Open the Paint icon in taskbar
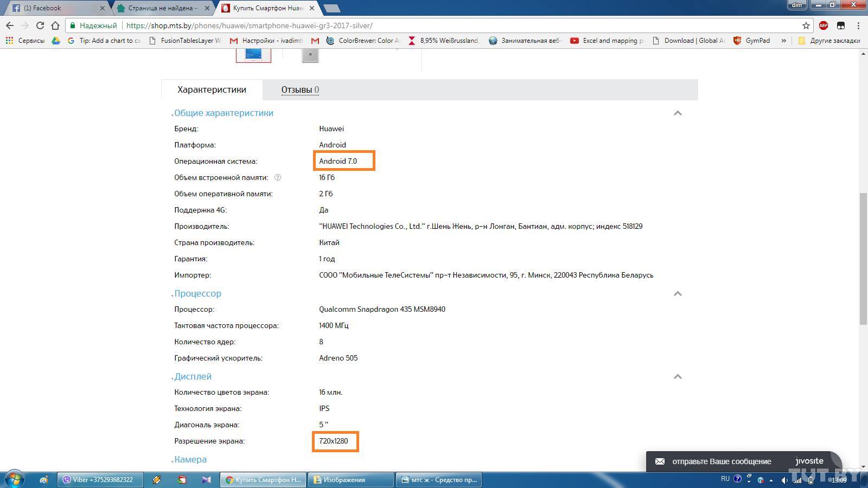 [44, 480]
